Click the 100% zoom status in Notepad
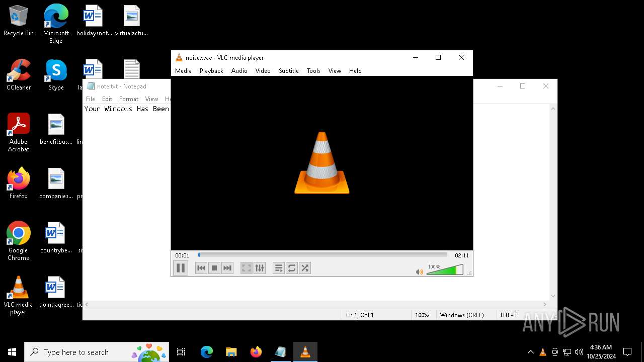 point(422,315)
